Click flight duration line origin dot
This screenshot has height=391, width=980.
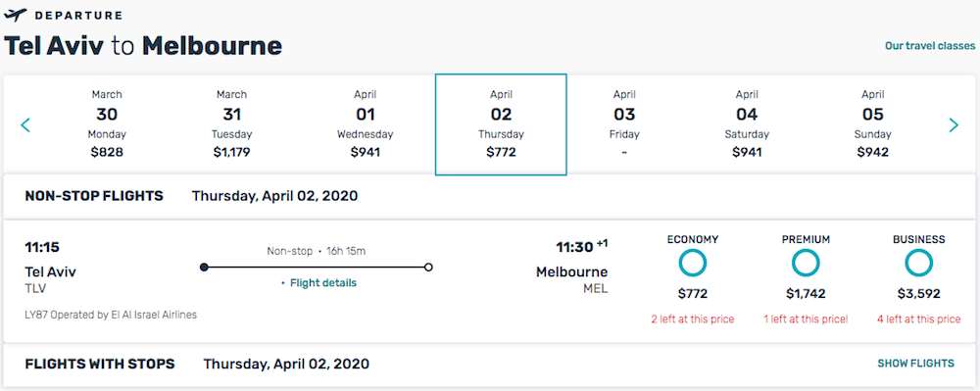[x=204, y=268]
